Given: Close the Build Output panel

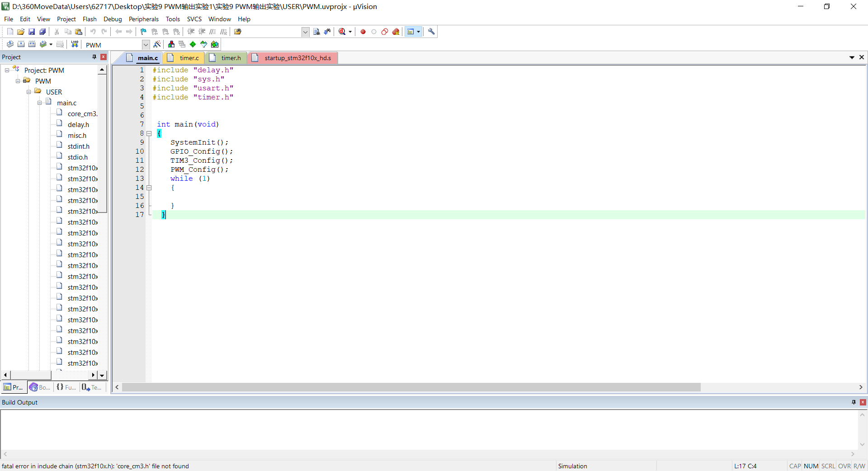Looking at the screenshot, I should pyautogui.click(x=863, y=402).
